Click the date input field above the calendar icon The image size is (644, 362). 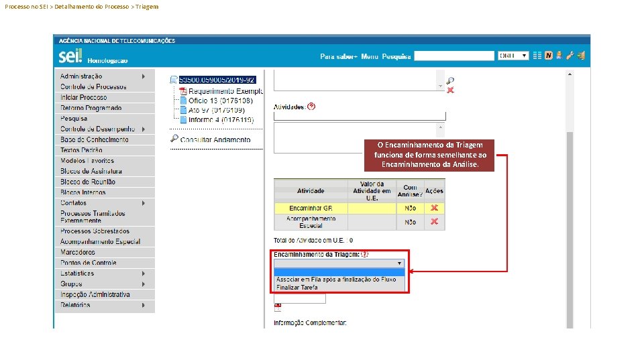click(300, 298)
